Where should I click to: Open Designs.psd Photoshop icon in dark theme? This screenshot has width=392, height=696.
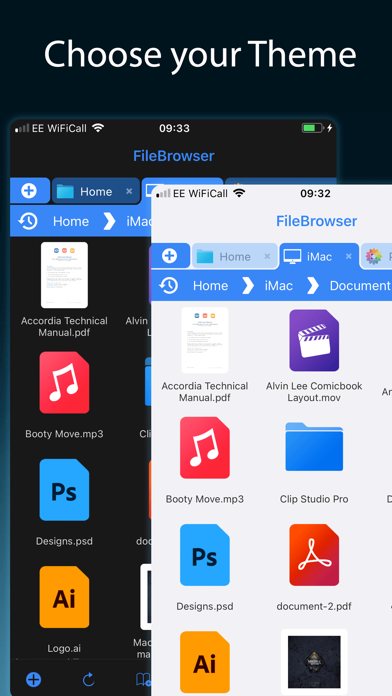[x=64, y=490]
